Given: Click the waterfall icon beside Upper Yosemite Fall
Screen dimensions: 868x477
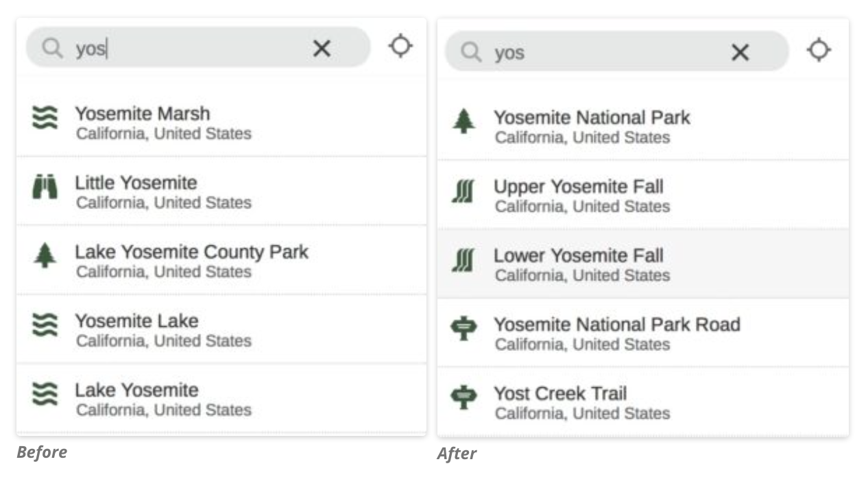Looking at the screenshot, I should 463,191.
